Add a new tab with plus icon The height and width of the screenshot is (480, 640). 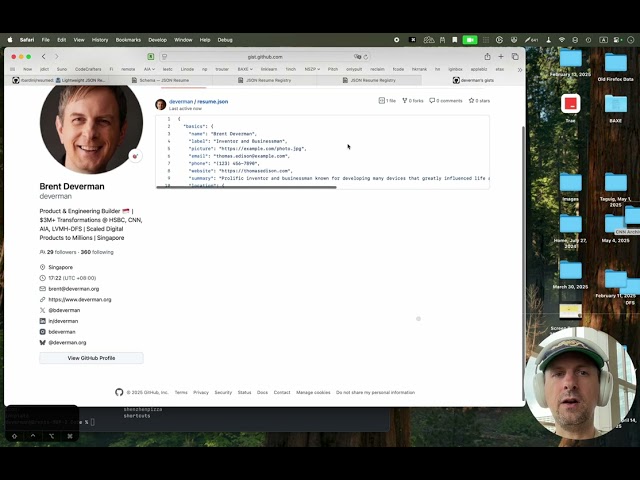[501, 57]
